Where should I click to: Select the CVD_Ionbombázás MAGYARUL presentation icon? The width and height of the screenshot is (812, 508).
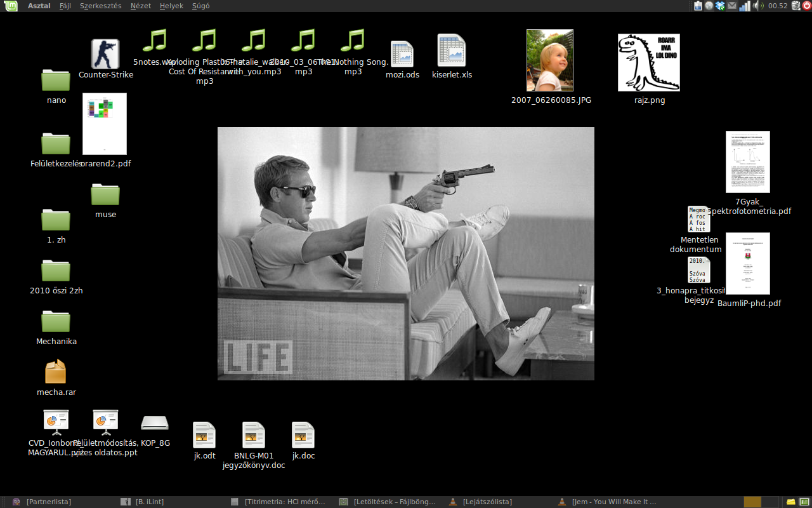pos(56,422)
